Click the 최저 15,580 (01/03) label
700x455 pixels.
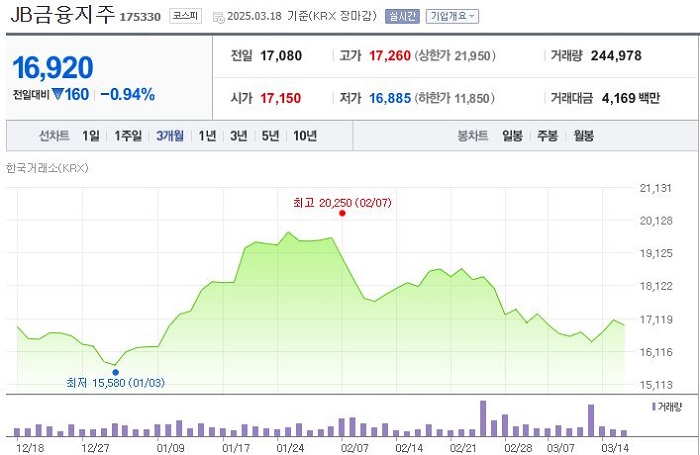click(116, 383)
